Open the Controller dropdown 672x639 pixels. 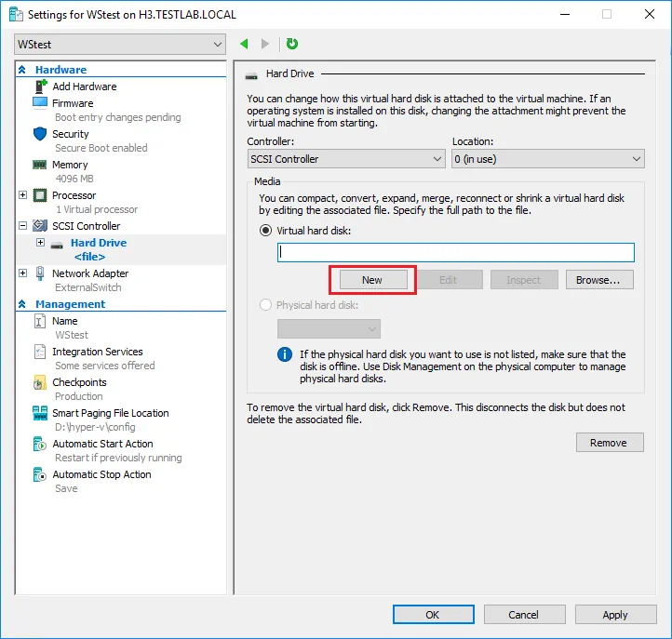346,159
